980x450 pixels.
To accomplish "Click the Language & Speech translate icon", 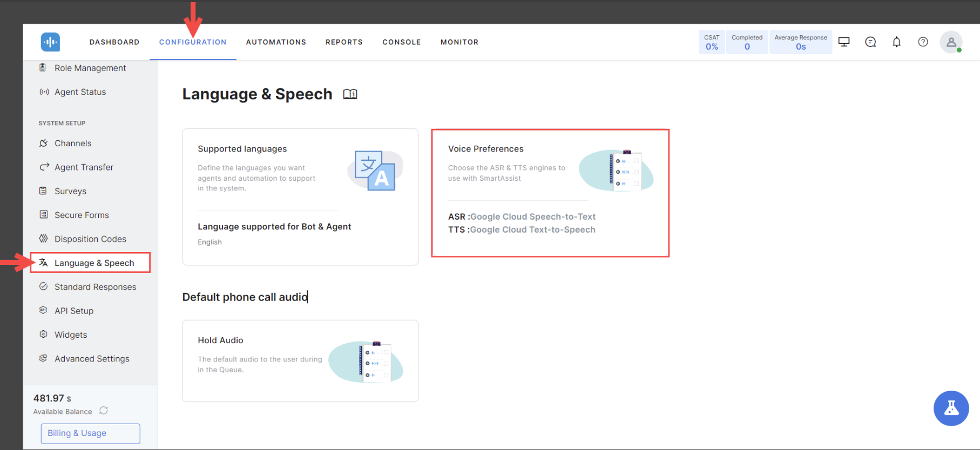I will coord(44,263).
